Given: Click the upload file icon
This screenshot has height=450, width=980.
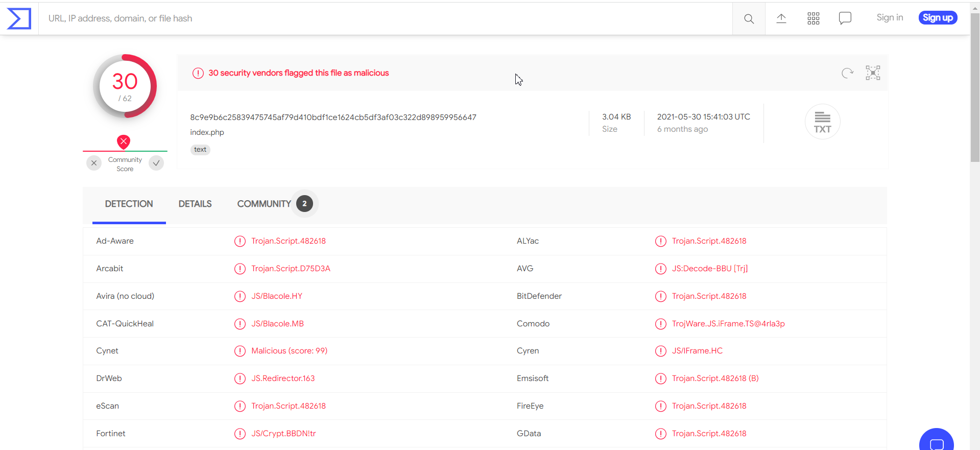Looking at the screenshot, I should (x=781, y=18).
